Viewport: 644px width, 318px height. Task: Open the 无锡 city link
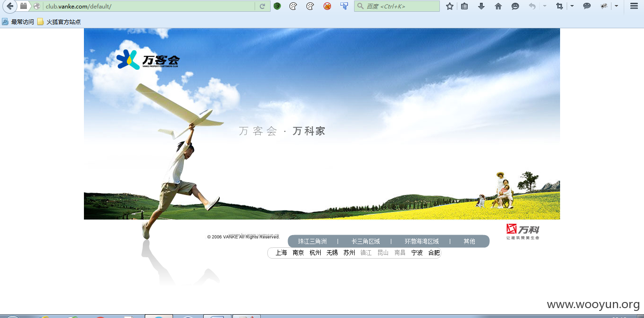332,253
